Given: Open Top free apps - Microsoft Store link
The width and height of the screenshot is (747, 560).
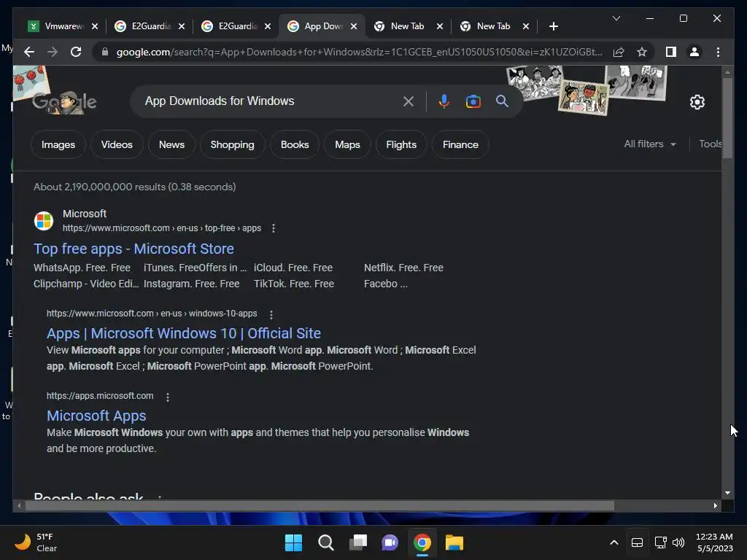Looking at the screenshot, I should click(134, 249).
